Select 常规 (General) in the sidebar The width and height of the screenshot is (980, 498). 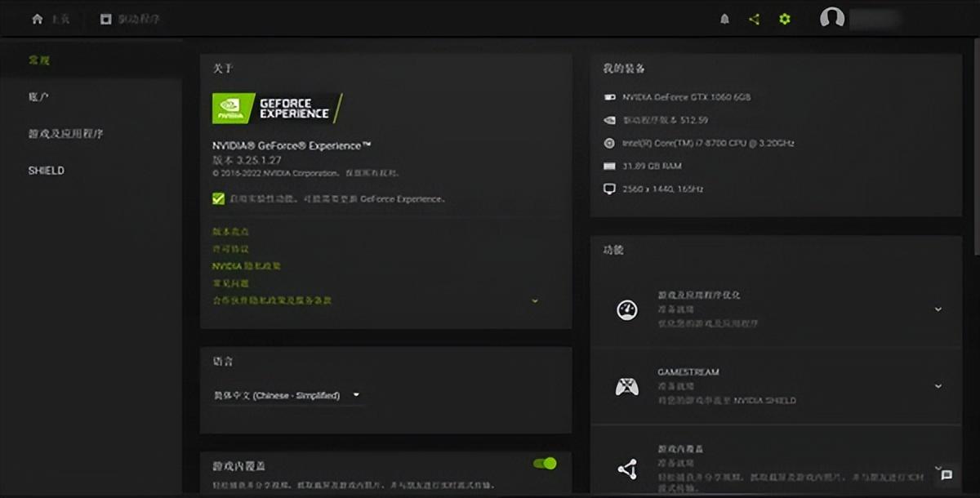pyautogui.click(x=39, y=60)
